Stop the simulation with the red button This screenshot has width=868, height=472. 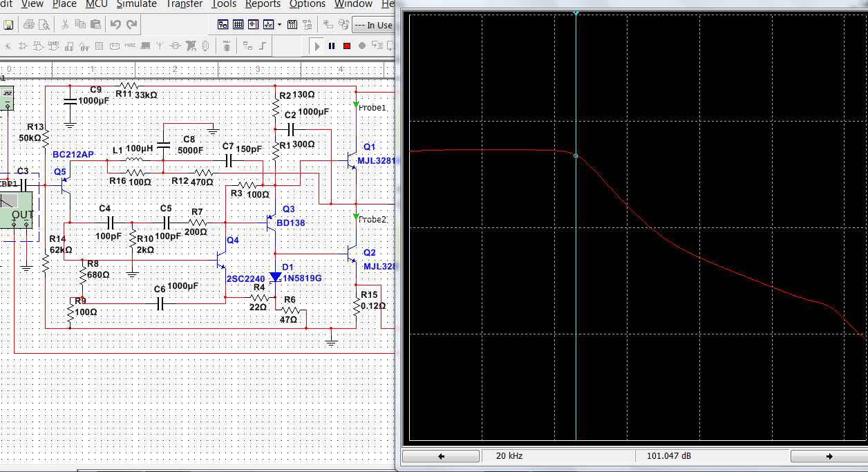(x=347, y=46)
